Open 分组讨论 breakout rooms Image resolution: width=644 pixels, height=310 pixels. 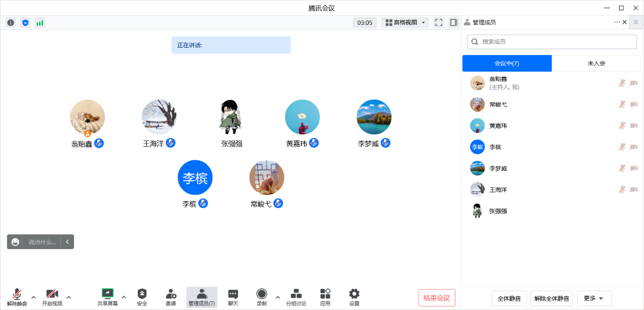296,297
